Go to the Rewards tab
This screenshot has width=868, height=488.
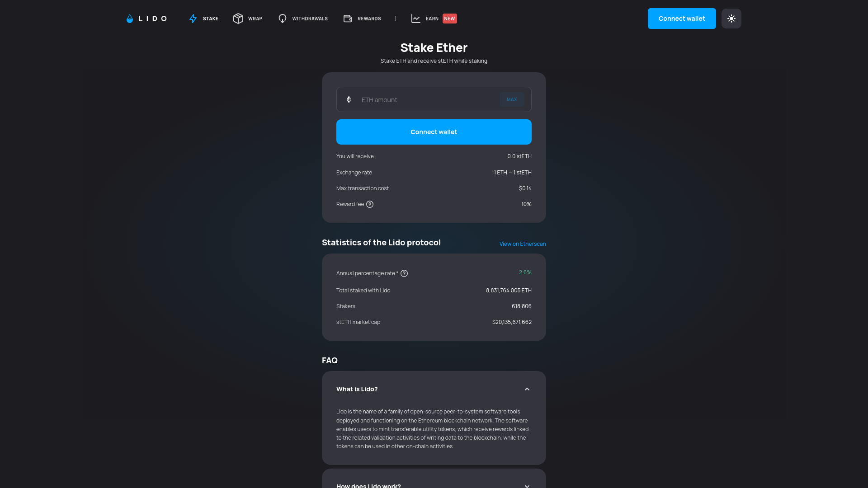pos(362,19)
